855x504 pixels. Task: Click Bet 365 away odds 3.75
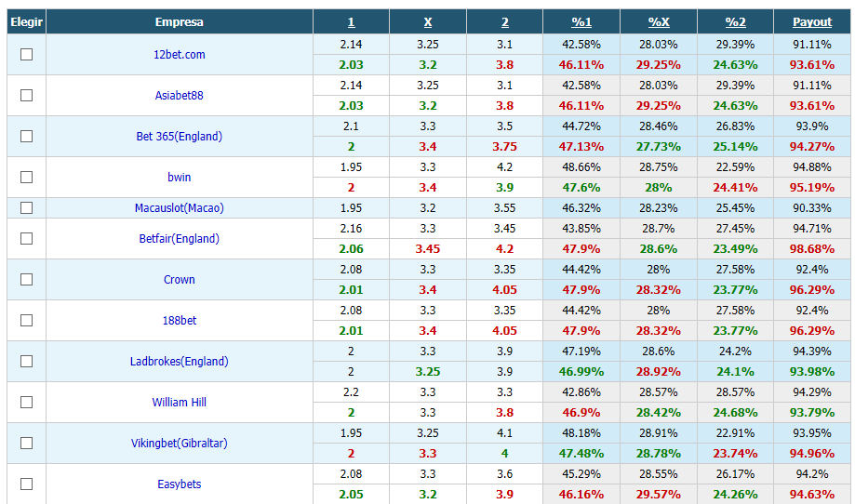pyautogui.click(x=505, y=147)
